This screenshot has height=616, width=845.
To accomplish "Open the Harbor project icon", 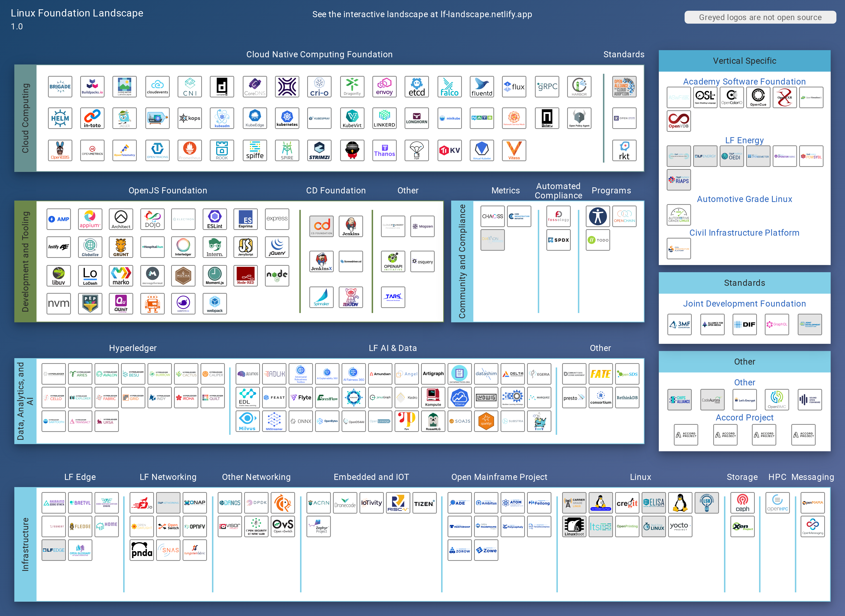I will point(579,86).
